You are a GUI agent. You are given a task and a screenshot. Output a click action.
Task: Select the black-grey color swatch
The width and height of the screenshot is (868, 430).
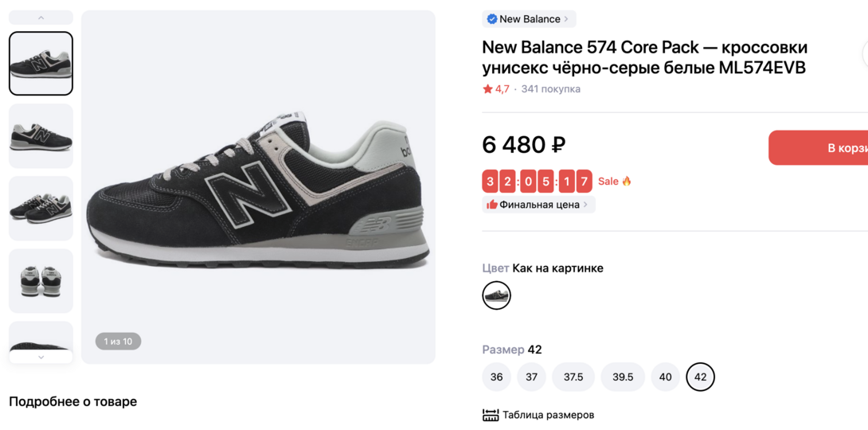pyautogui.click(x=496, y=295)
